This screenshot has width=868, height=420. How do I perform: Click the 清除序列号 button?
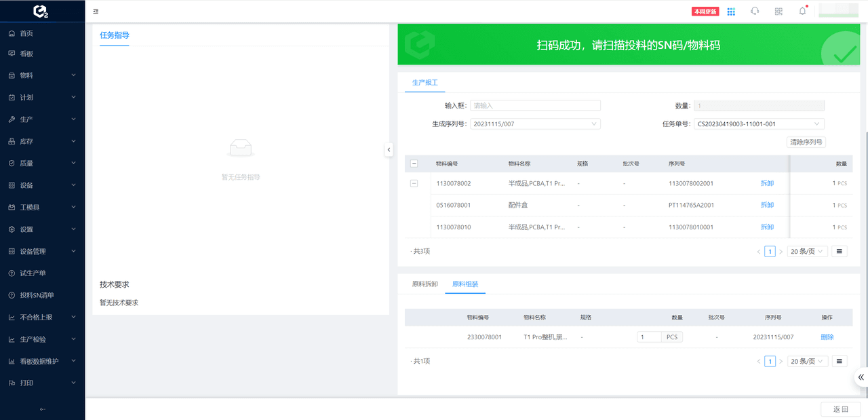click(806, 142)
